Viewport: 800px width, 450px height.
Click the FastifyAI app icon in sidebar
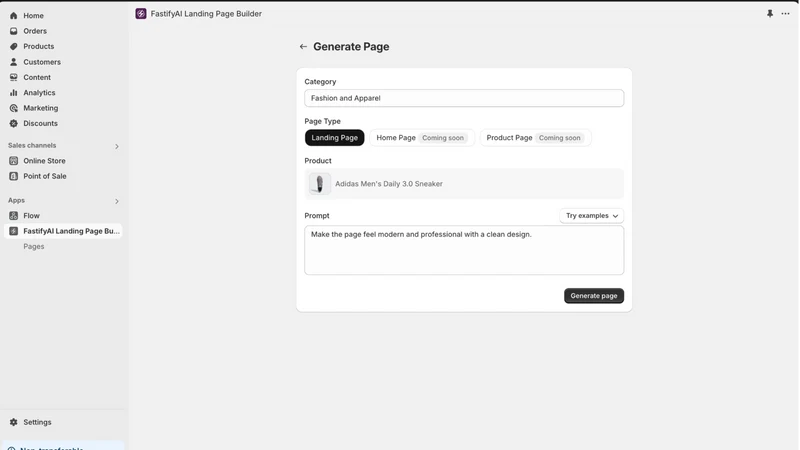point(14,231)
